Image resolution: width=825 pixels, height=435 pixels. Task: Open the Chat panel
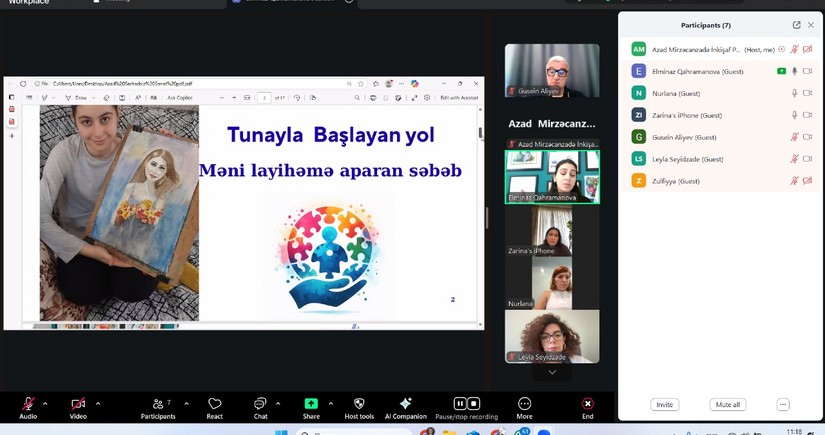point(260,408)
